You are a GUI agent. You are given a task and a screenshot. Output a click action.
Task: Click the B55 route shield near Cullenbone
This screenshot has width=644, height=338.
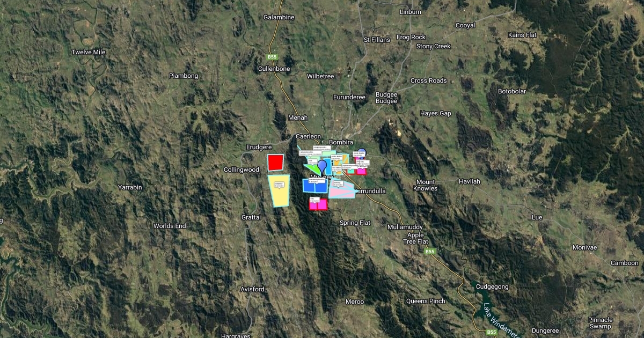(273, 57)
